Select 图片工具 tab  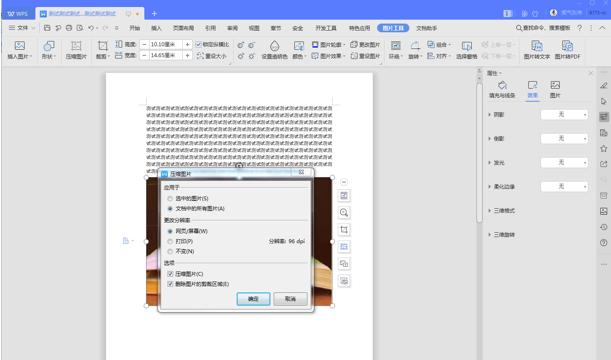click(x=393, y=28)
